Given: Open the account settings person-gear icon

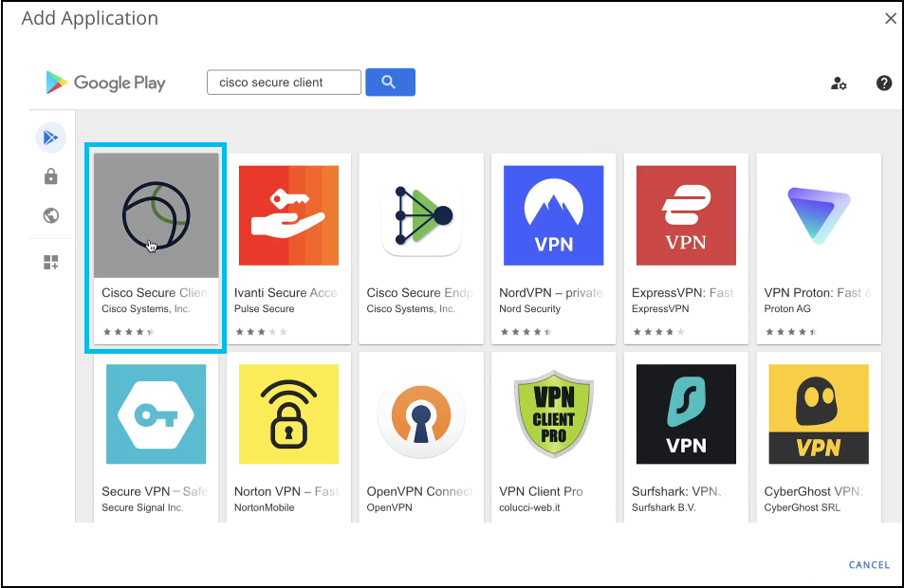Looking at the screenshot, I should [839, 83].
